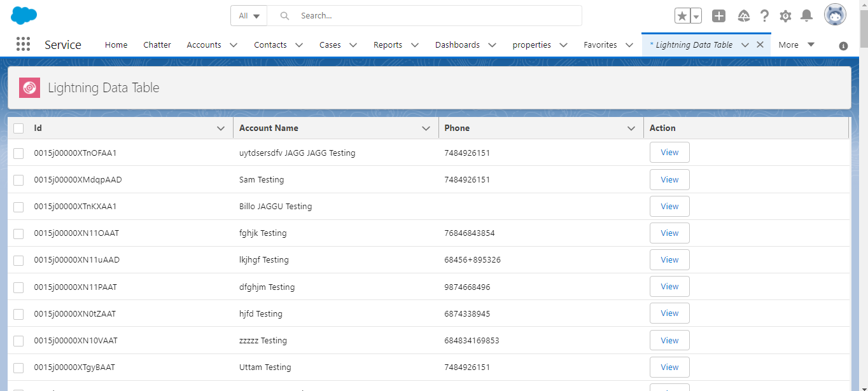Open the All search scope dropdown
Viewport: 868px width, 391px height.
click(x=248, y=15)
